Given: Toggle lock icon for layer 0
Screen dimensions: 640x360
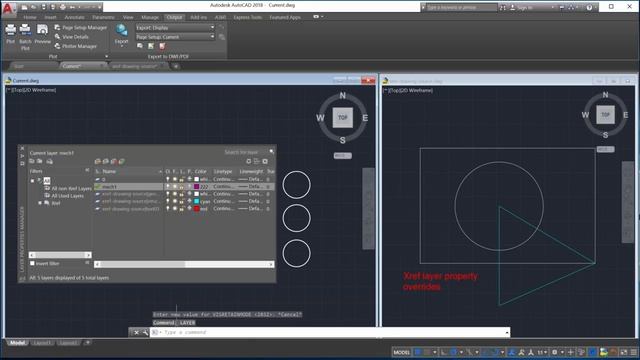Looking at the screenshot, I should pyautogui.click(x=182, y=179).
